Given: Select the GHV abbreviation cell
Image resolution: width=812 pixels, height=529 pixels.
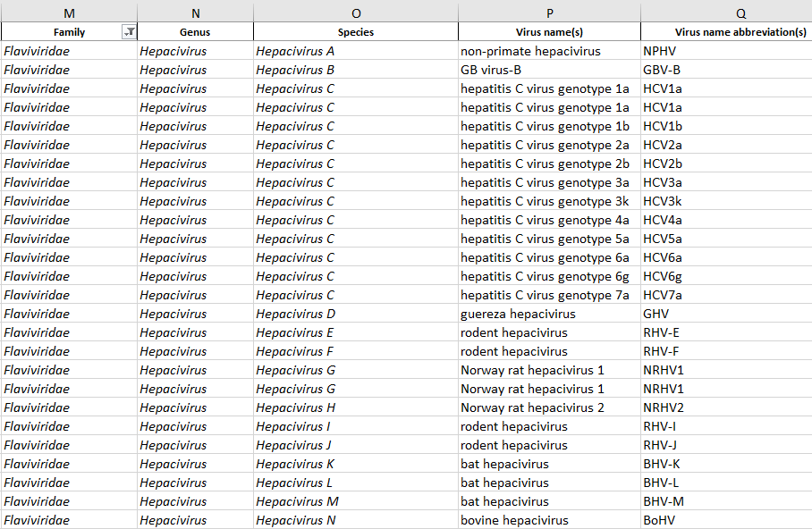Looking at the screenshot, I should point(726,314).
